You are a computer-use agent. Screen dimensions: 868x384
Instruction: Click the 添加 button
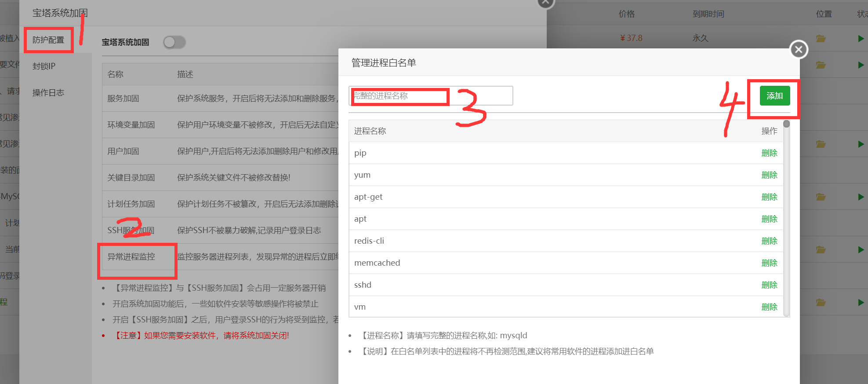775,96
